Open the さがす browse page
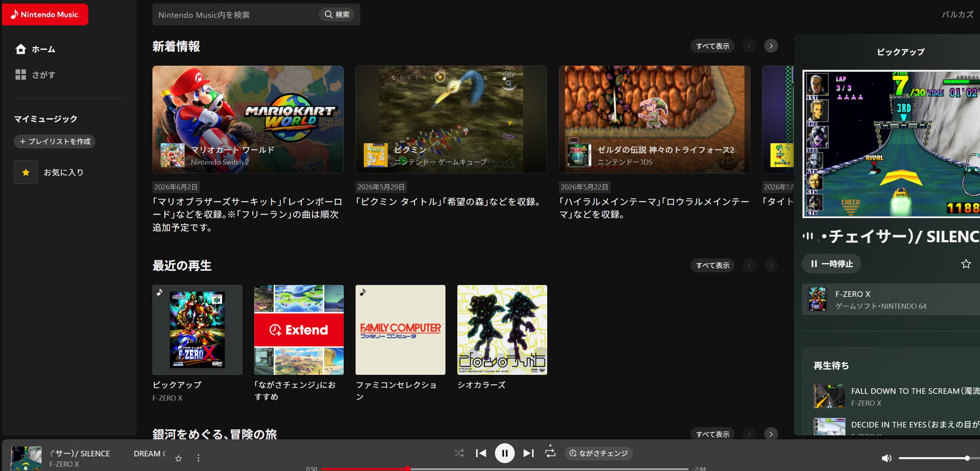The width and height of the screenshot is (980, 471). pos(36,74)
